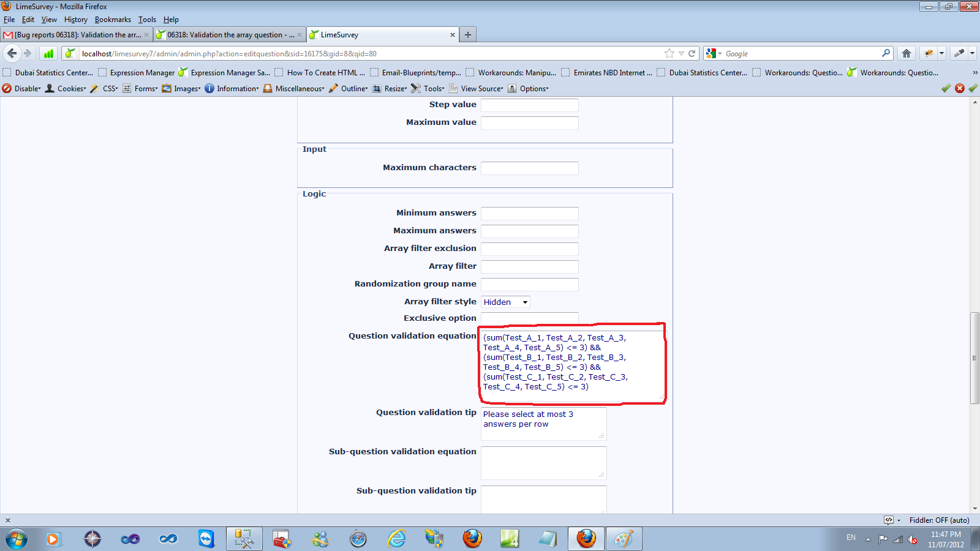The width and height of the screenshot is (980, 551).
Task: Click the search magnifier icon in Google box
Action: [x=886, y=53]
